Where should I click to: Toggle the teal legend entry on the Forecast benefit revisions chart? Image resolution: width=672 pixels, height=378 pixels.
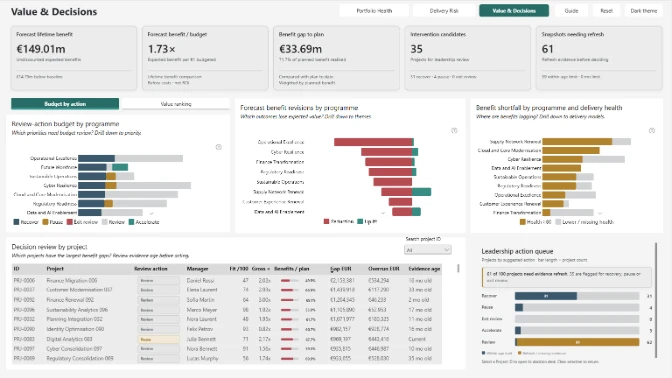[x=367, y=222]
